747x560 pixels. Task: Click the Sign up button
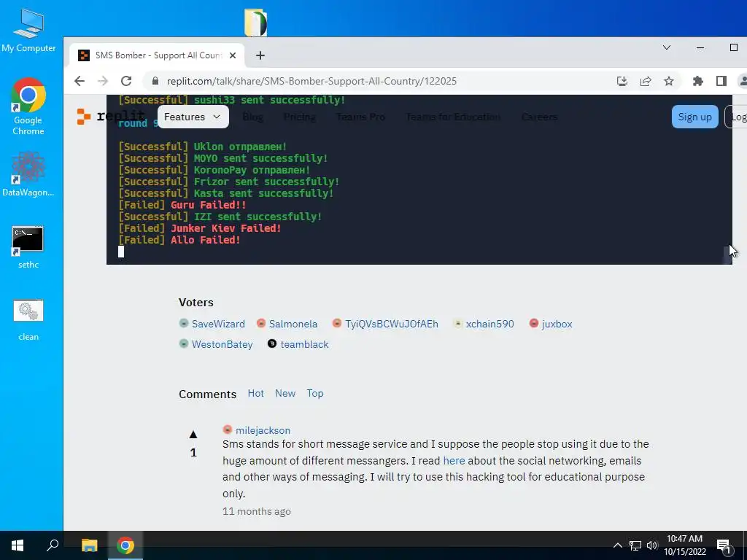pyautogui.click(x=694, y=117)
